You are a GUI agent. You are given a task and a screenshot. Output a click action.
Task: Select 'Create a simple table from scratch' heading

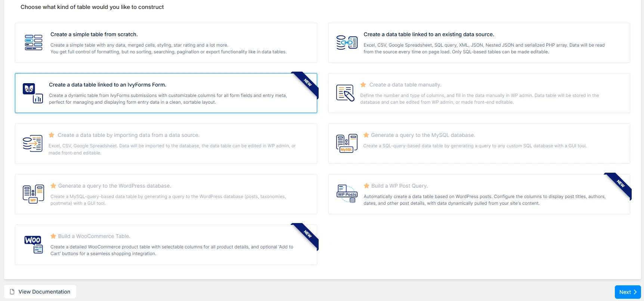click(x=94, y=34)
